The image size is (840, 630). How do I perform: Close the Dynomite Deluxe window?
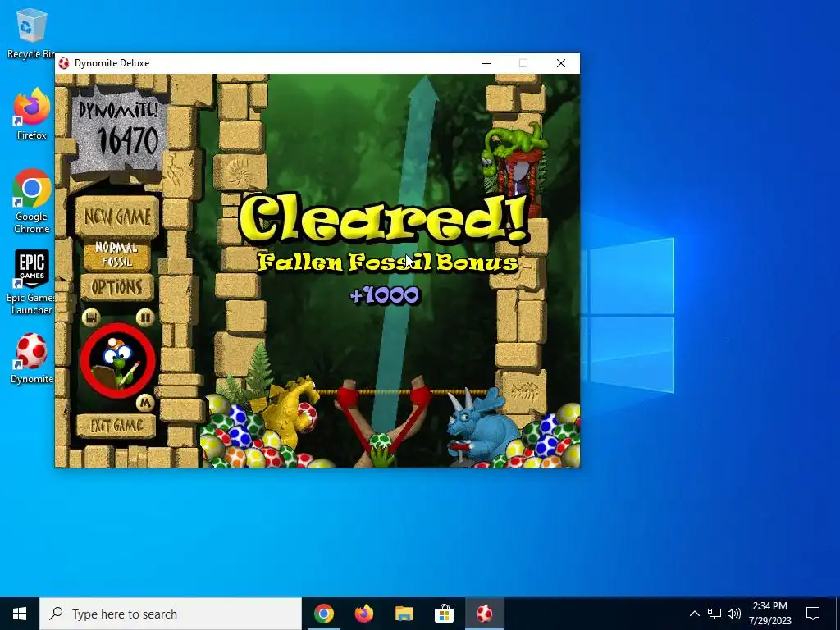561,63
